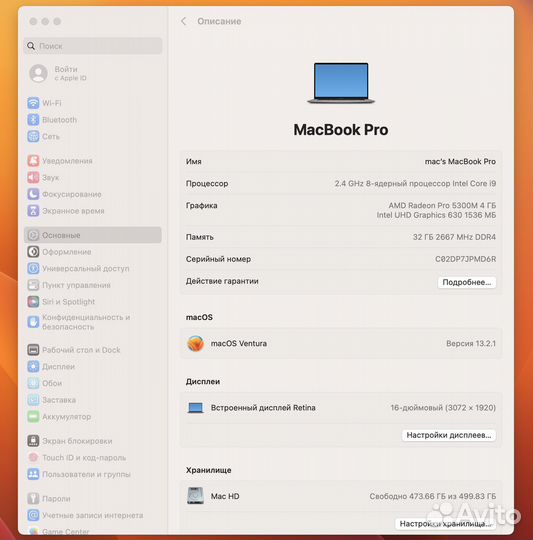Click Intel UHD Graphics 630 text

(436, 215)
